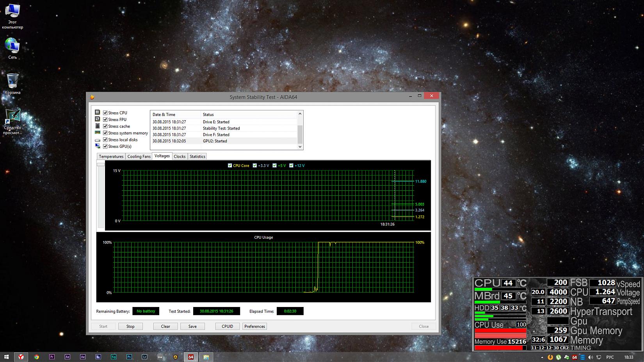Select the Stability Test: Started log row
The height and width of the screenshot is (362, 644).
(x=224, y=128)
